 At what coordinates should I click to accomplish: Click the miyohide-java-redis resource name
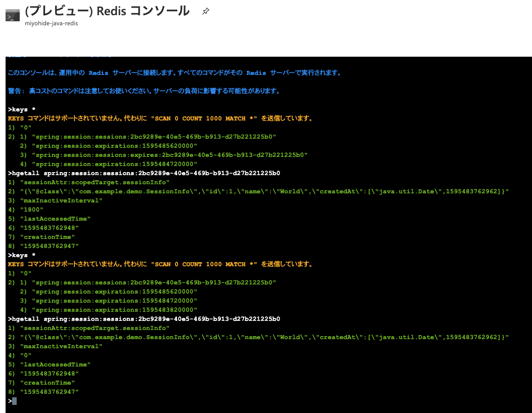point(51,23)
